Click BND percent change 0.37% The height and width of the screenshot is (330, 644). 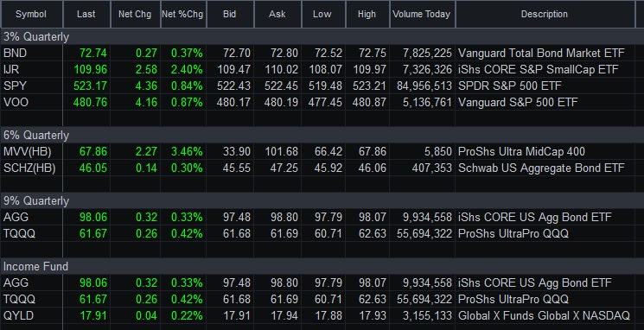click(x=187, y=53)
